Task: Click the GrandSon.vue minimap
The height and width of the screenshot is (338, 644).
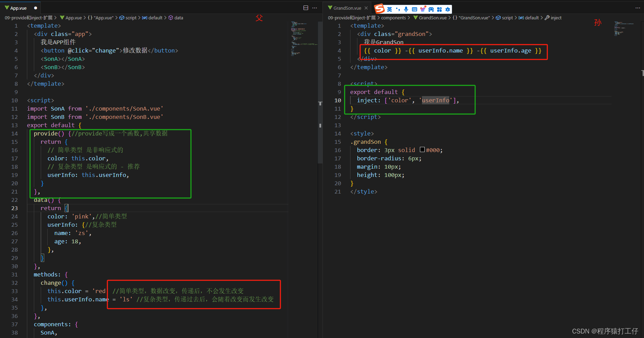Action: (x=624, y=28)
